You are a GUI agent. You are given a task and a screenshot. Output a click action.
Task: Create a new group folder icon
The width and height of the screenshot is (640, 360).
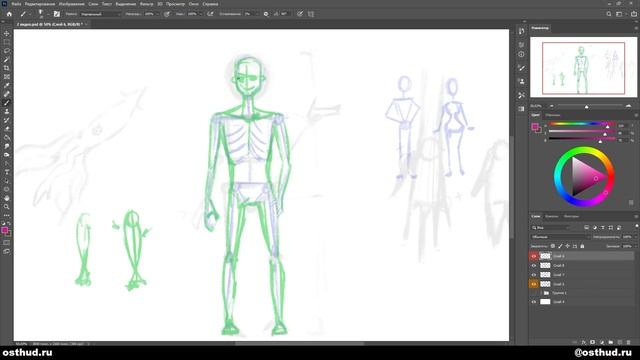click(x=611, y=342)
